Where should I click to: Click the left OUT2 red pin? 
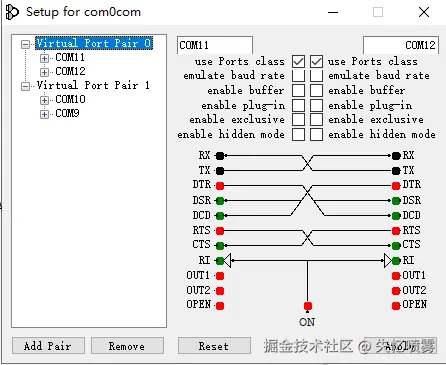(x=220, y=291)
